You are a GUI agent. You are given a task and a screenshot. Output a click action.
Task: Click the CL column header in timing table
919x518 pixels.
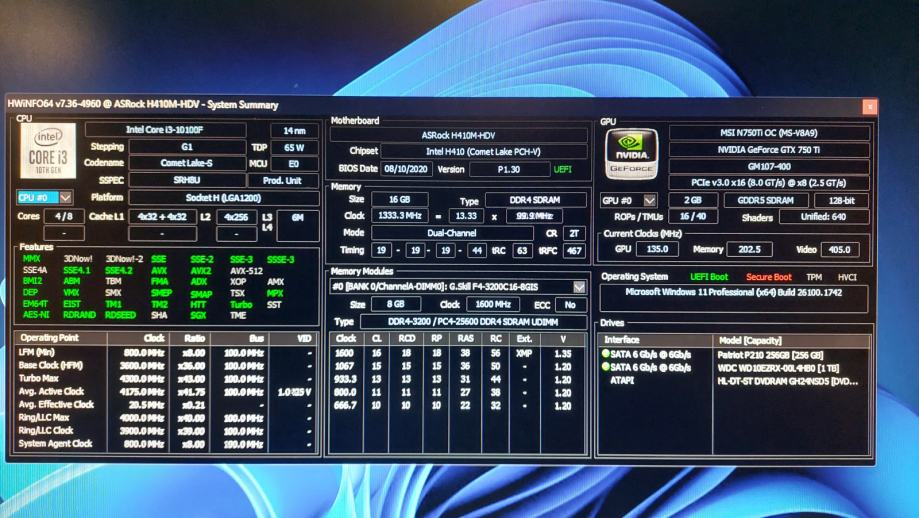[x=376, y=339]
